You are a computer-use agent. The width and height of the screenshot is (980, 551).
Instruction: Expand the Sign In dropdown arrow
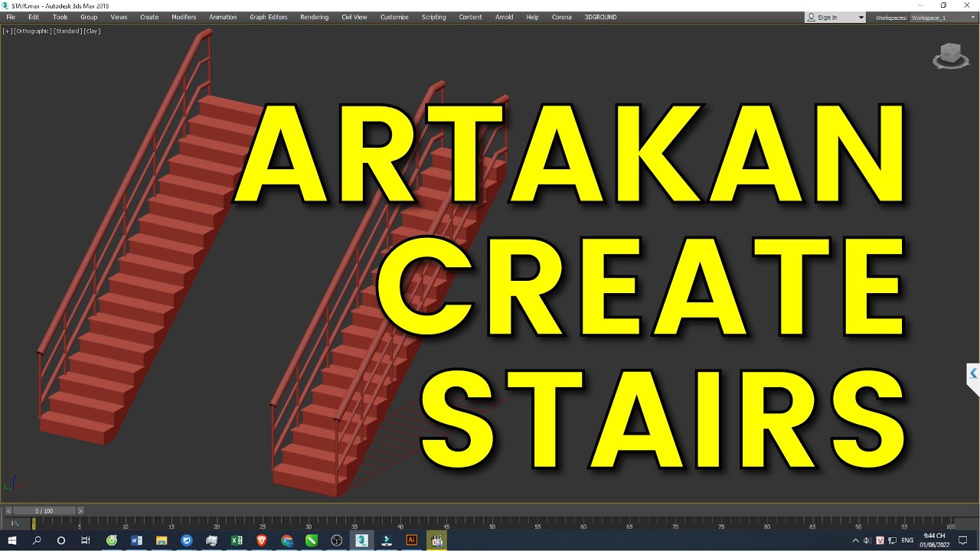861,17
